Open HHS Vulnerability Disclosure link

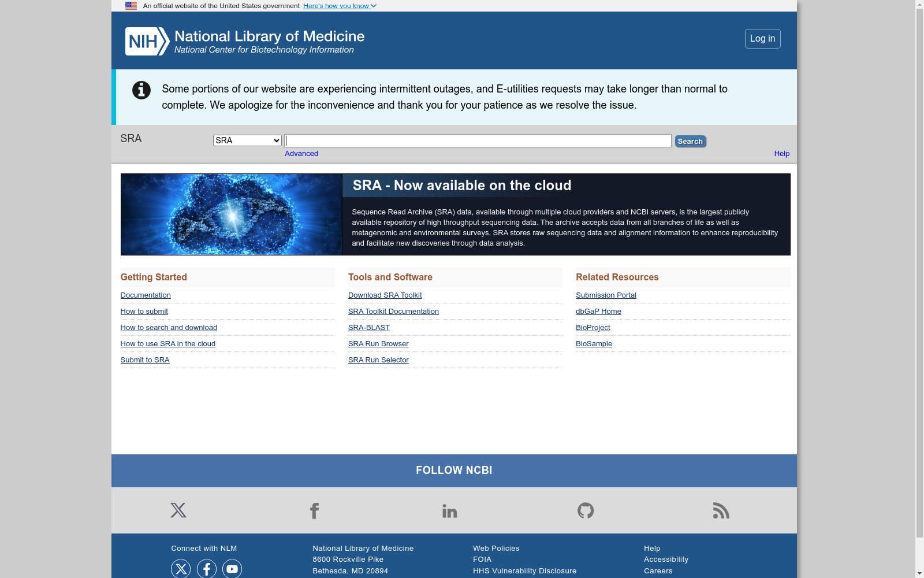pyautogui.click(x=524, y=571)
